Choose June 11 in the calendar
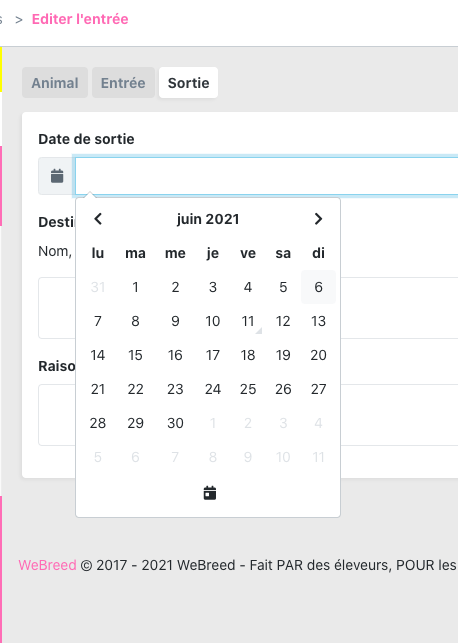This screenshot has height=643, width=458. coord(248,321)
